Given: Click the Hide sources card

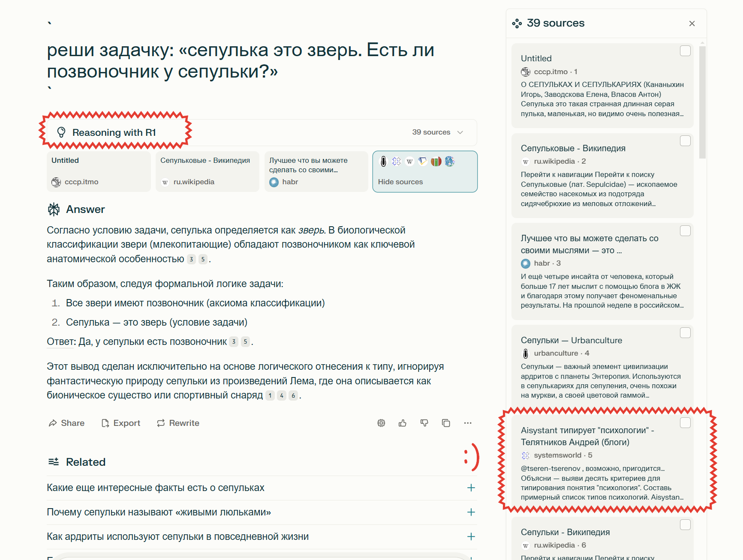Looking at the screenshot, I should click(424, 172).
